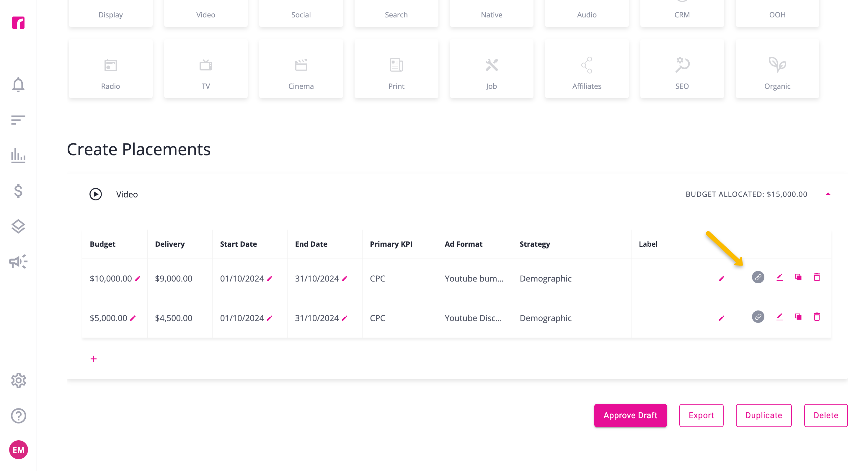Select the CRM channel card
This screenshot has width=868, height=471.
[x=682, y=13]
